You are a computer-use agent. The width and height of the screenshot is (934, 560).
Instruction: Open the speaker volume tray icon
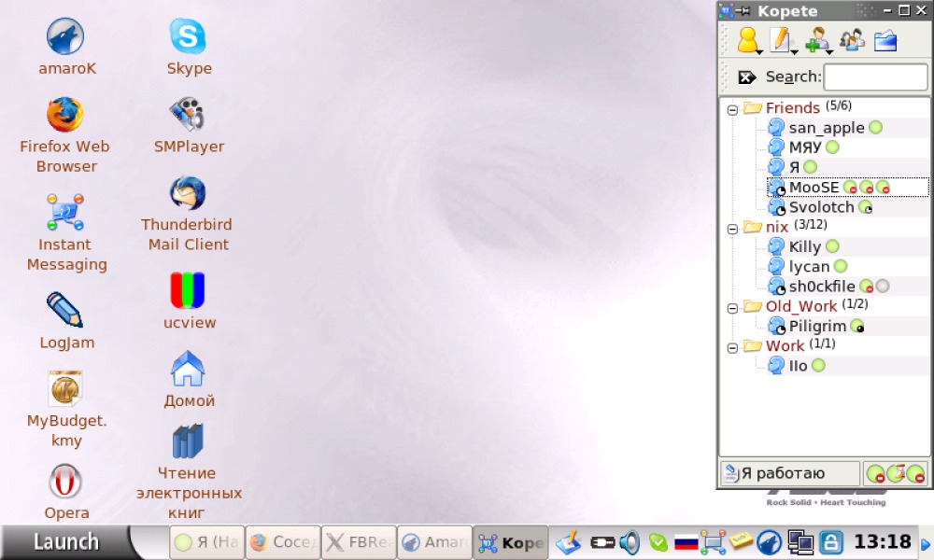point(630,542)
